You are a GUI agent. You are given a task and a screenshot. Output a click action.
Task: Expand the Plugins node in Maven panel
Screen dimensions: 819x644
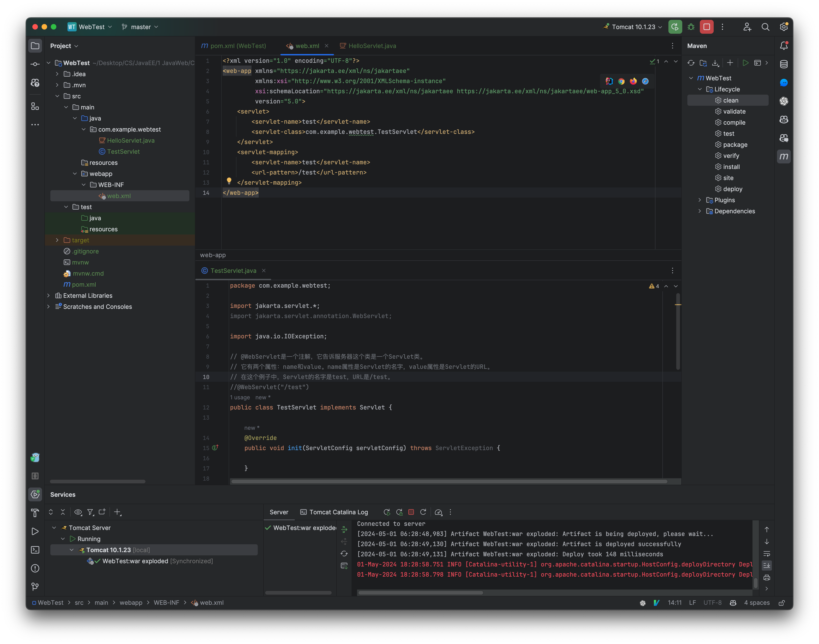(x=699, y=200)
